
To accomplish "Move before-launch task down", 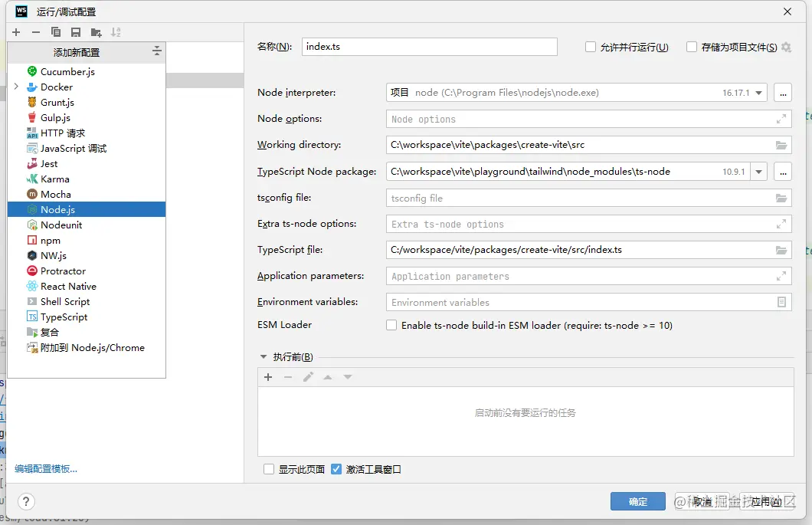I will pyautogui.click(x=348, y=377).
